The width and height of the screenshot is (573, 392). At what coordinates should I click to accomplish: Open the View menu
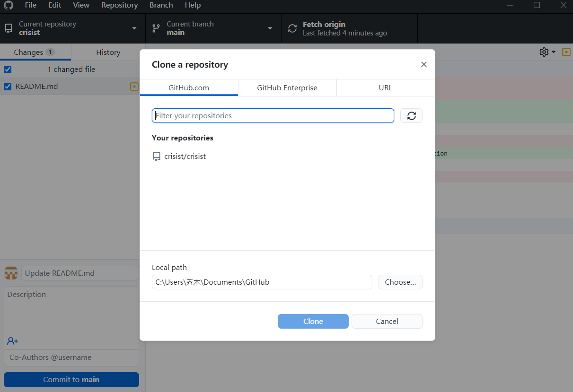(x=81, y=5)
